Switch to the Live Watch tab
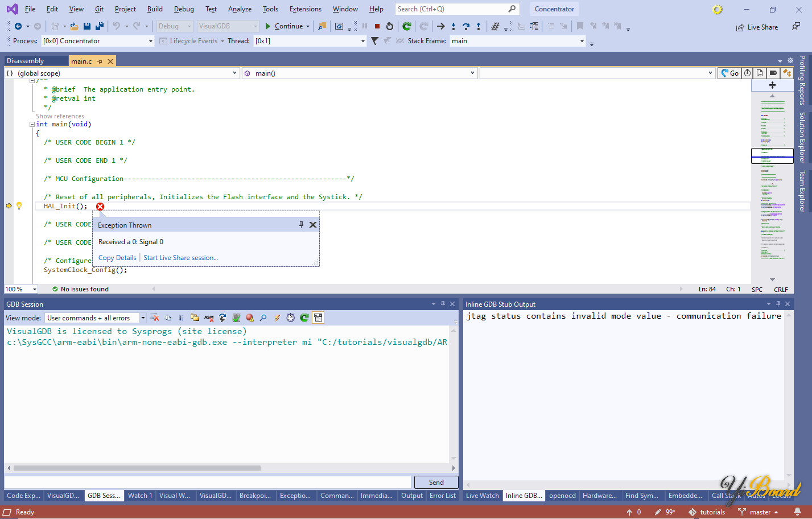Screen dimensions: 812x519 (x=482, y=496)
